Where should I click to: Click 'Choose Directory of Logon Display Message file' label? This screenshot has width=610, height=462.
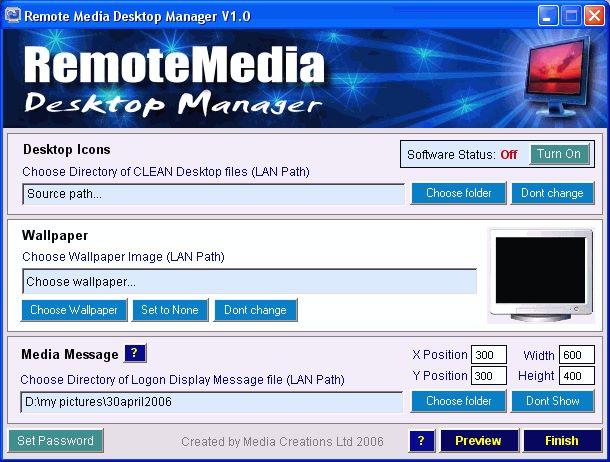tap(182, 380)
